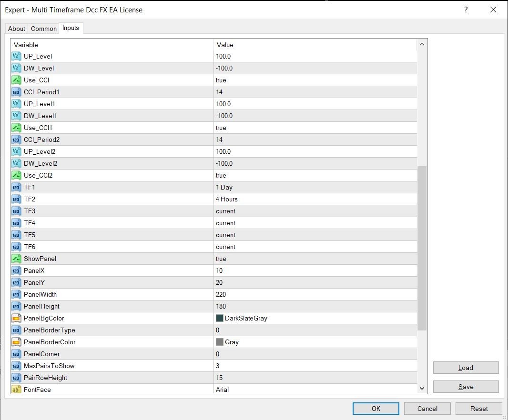This screenshot has height=420, width=508.
Task: Click the PanelBgColor color-type icon
Action: click(x=16, y=318)
